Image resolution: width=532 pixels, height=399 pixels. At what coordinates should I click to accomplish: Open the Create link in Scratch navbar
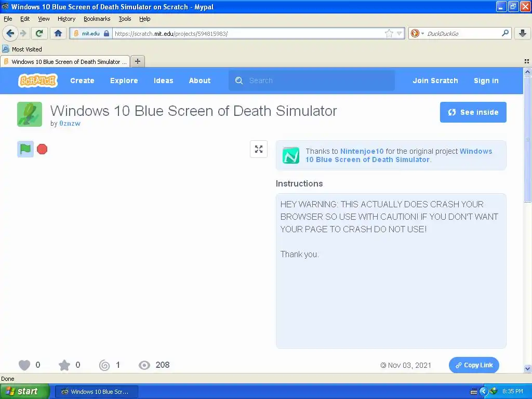[x=82, y=81]
